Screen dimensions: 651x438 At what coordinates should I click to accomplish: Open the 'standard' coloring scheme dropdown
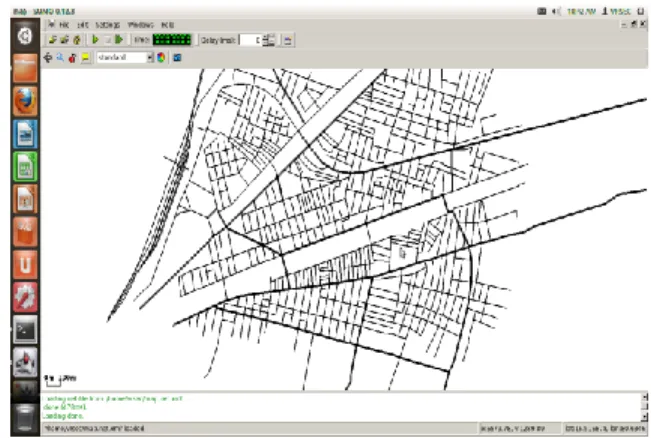(125, 57)
